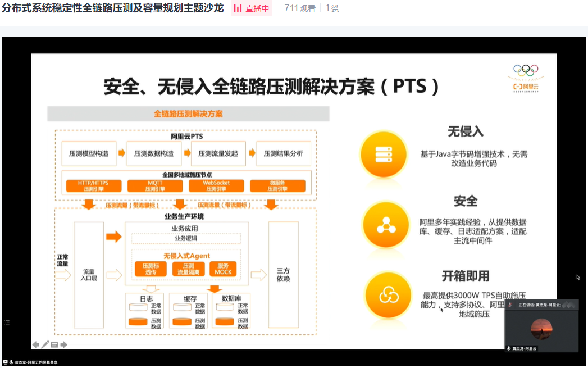Click the 安全 feature heading

[466, 201]
